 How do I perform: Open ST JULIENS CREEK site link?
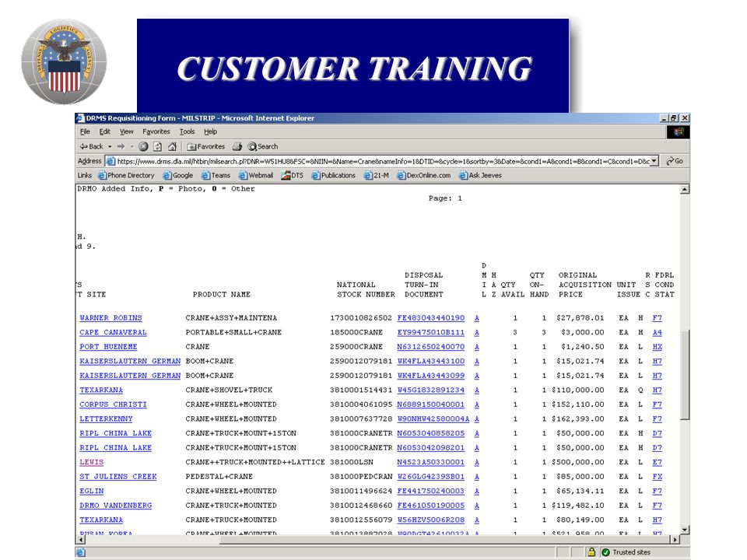118,476
